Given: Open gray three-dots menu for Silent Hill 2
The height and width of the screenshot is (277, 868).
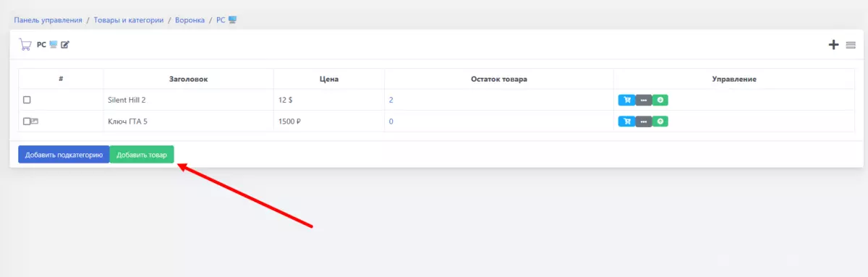Looking at the screenshot, I should pos(644,101).
